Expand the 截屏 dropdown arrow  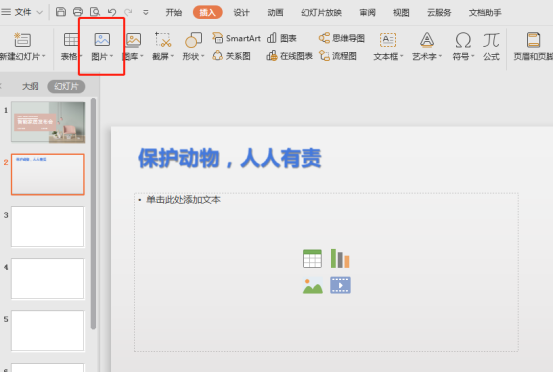(172, 57)
